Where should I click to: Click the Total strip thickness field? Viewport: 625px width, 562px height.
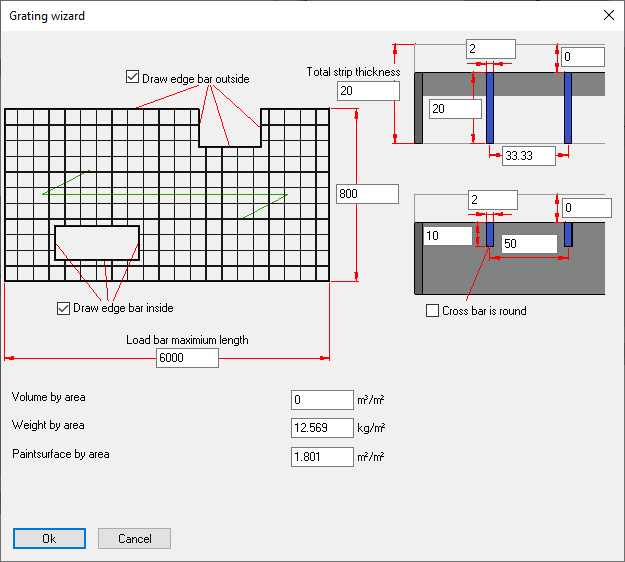click(367, 92)
